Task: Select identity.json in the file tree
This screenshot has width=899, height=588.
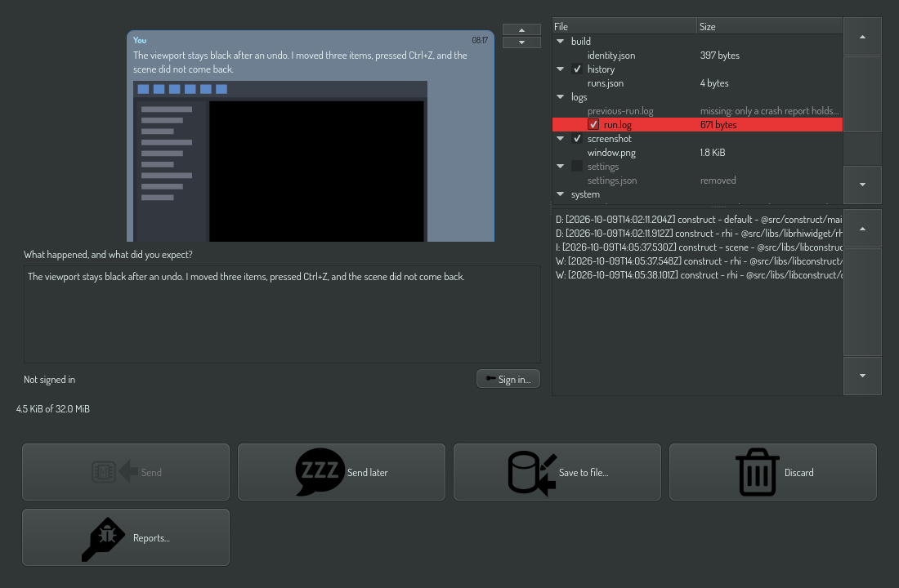Action: click(611, 56)
